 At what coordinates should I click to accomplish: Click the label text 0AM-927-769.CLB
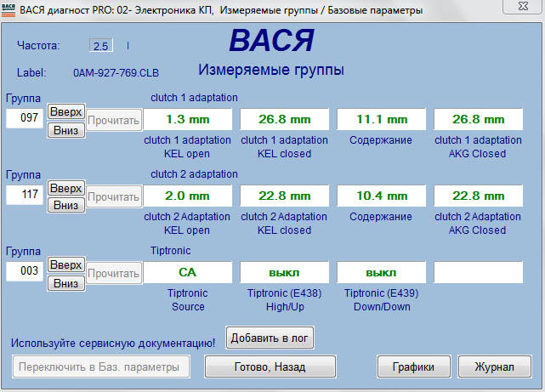116,73
